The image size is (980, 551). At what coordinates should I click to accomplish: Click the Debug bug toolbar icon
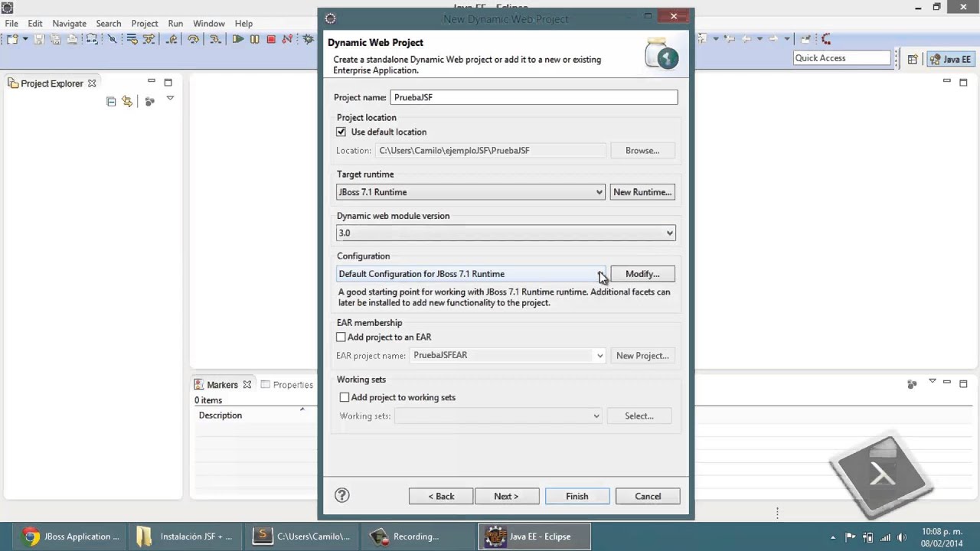point(308,39)
